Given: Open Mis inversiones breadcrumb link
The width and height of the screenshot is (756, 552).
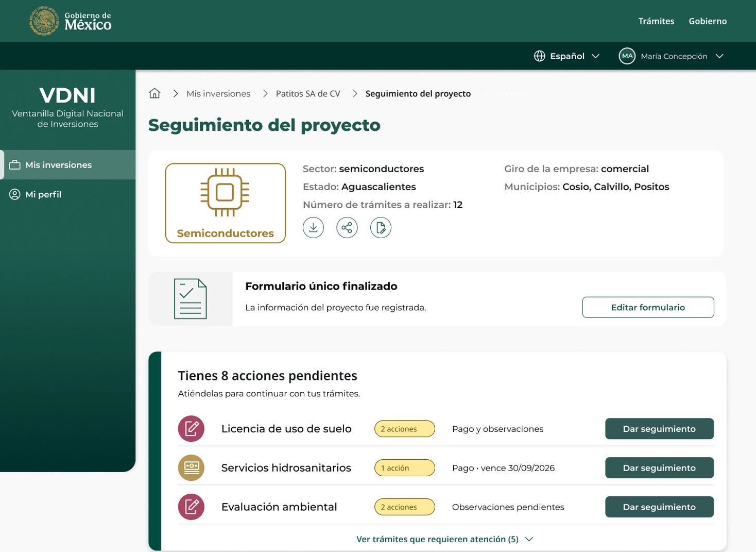Looking at the screenshot, I should tap(218, 94).
